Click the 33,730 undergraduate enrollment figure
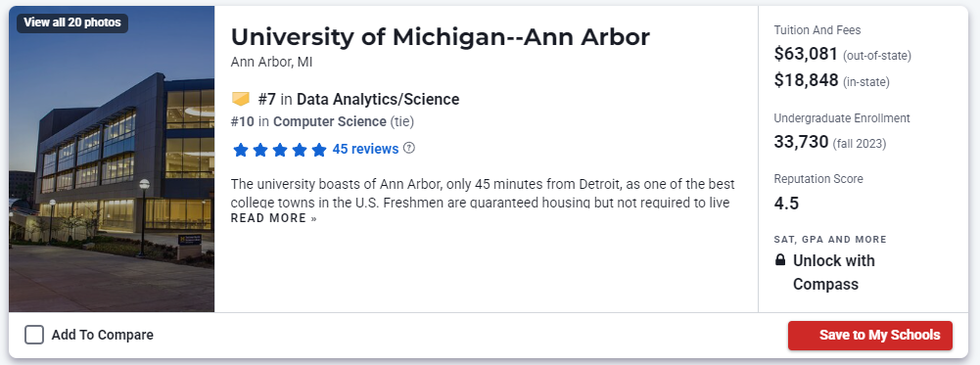 pyautogui.click(x=801, y=143)
